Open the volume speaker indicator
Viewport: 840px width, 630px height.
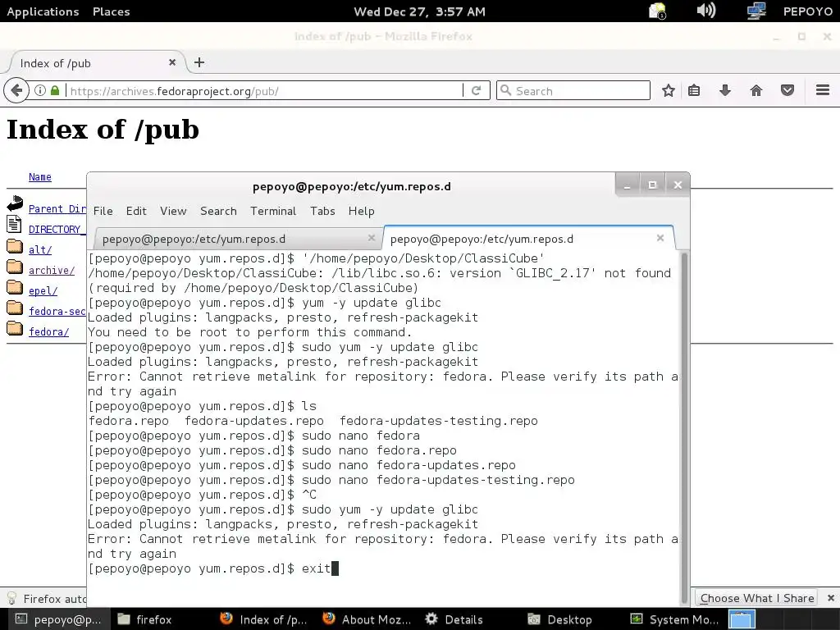[706, 11]
